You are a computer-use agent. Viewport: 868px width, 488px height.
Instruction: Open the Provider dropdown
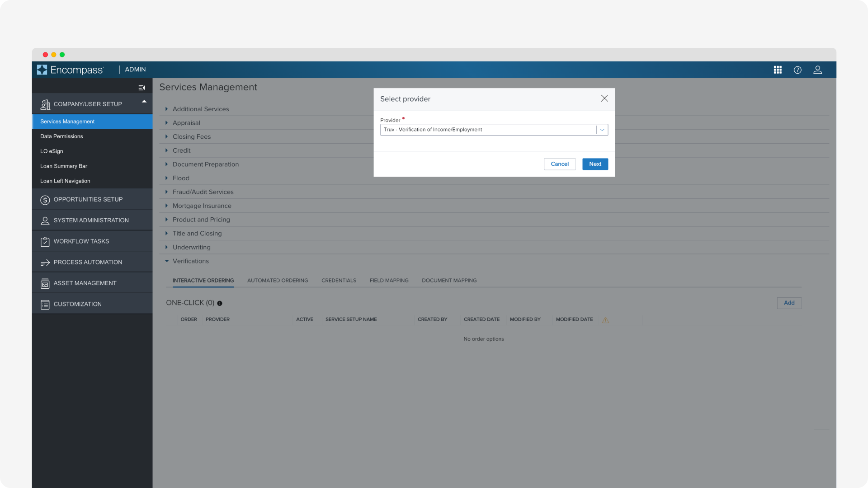[x=602, y=130]
